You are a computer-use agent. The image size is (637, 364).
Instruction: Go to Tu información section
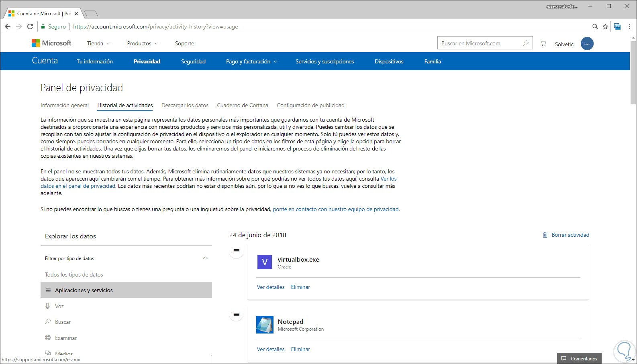pos(95,61)
